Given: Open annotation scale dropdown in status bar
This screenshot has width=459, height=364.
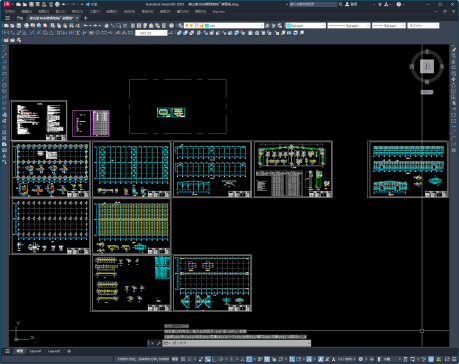Looking at the screenshot, I should point(346,359).
